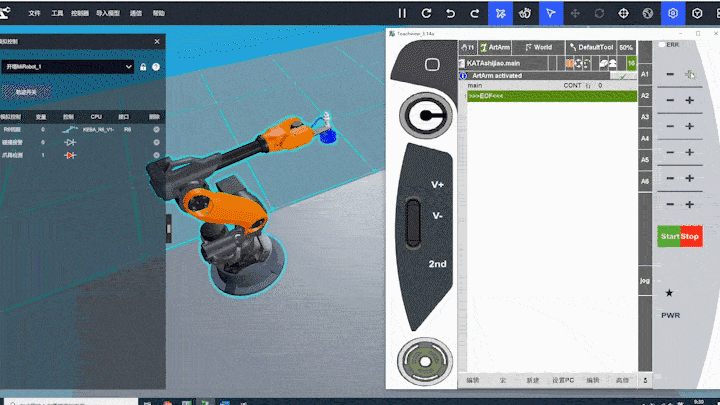The height and width of the screenshot is (405, 720).
Task: Click the plus jog button for A2
Action: 689,100
